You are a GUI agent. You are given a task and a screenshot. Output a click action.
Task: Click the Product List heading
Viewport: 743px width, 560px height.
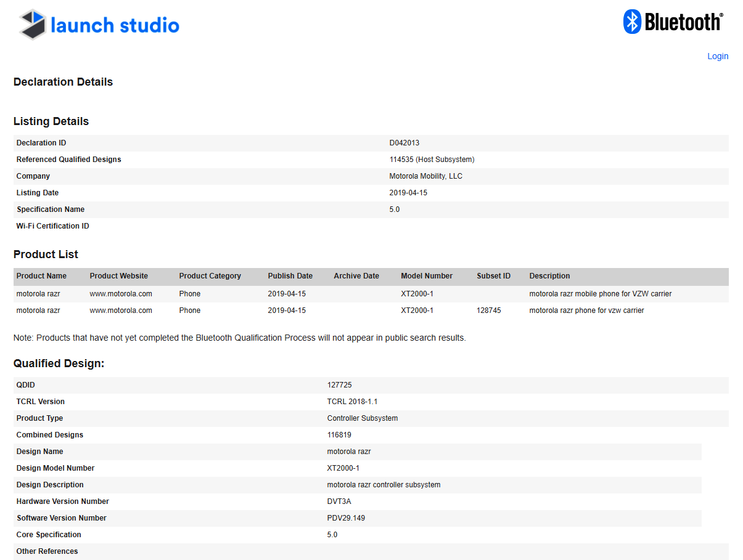[46, 254]
